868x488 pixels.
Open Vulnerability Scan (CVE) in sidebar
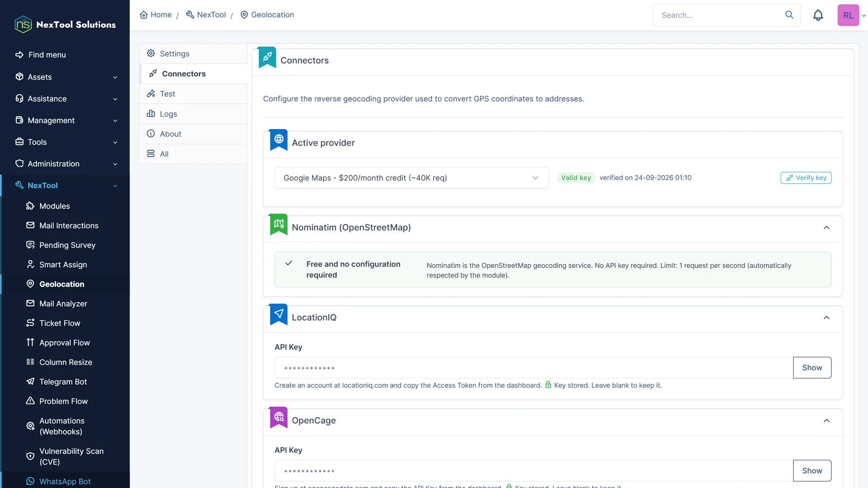pos(65,457)
